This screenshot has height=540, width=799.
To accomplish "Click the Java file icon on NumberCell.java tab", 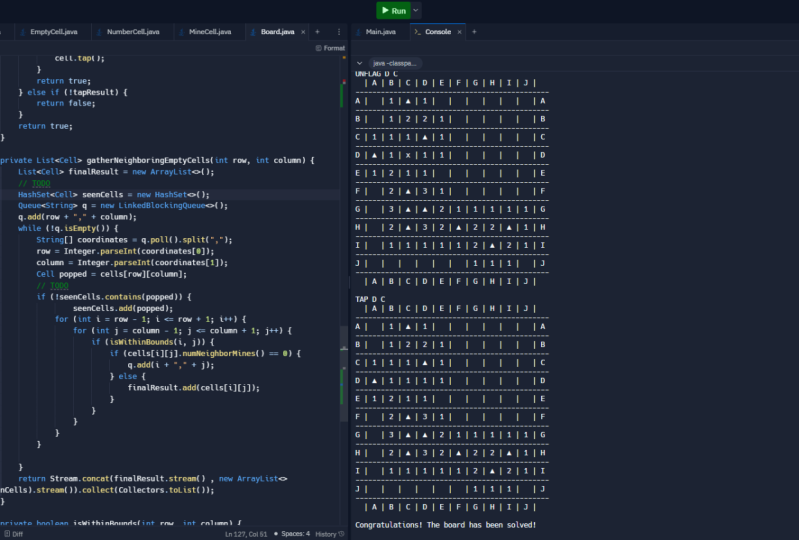I will (x=100, y=32).
